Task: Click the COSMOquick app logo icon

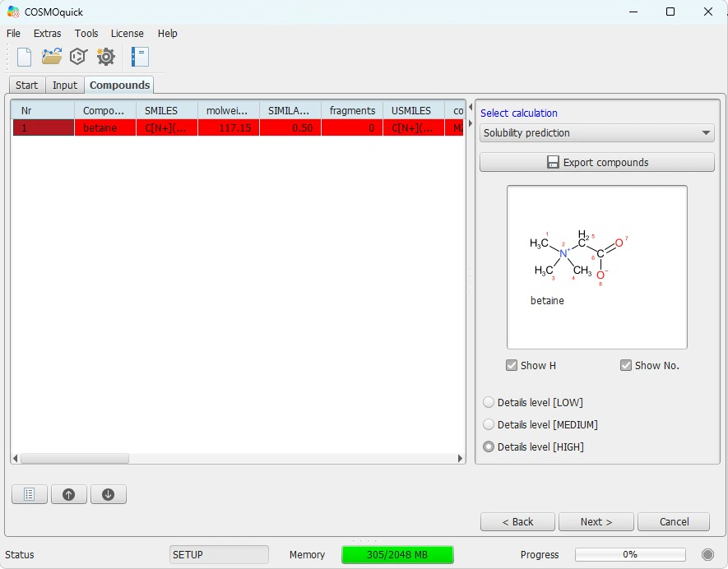Action: pos(13,12)
